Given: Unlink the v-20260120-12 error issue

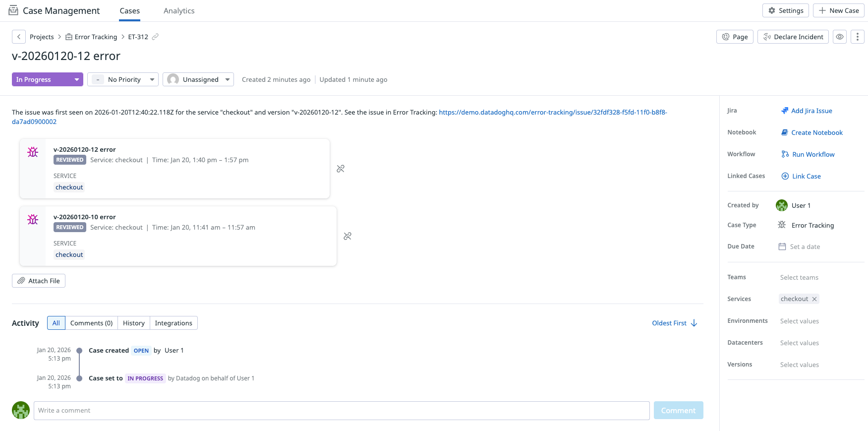Looking at the screenshot, I should tap(341, 169).
